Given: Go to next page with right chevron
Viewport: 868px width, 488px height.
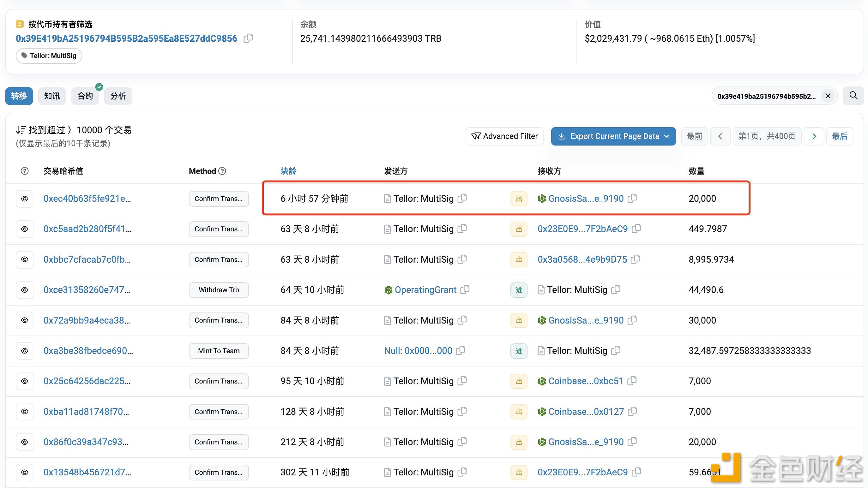Looking at the screenshot, I should pyautogui.click(x=814, y=136).
